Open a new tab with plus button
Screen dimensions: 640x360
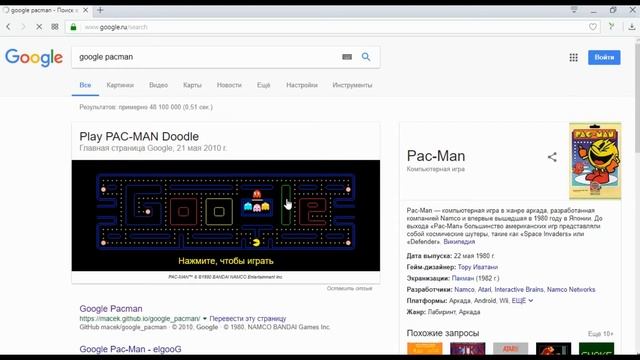(100, 10)
